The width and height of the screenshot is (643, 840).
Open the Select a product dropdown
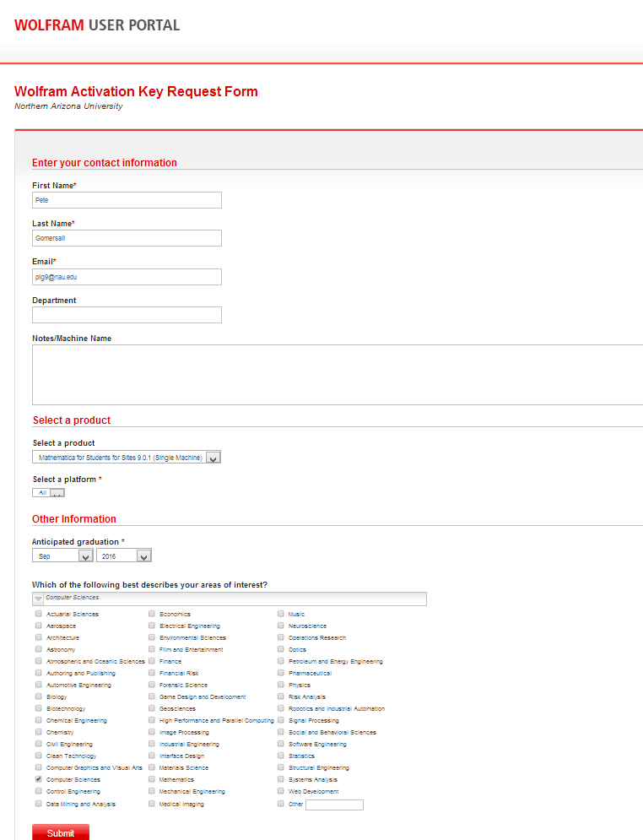tap(127, 458)
